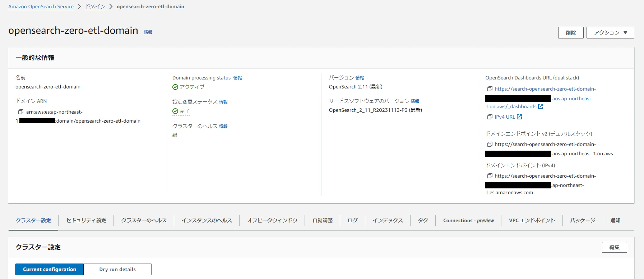
Task: Open the Connections - preview tab
Action: click(469, 220)
